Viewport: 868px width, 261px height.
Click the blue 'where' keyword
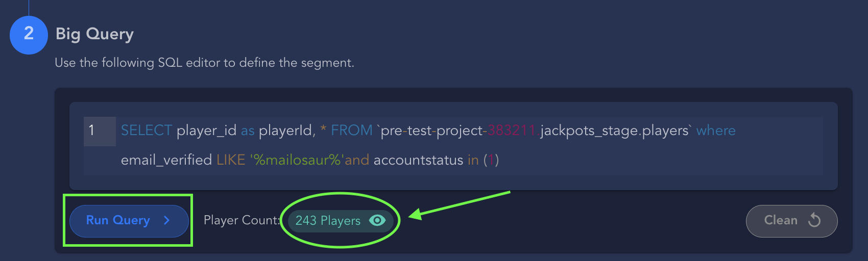pyautogui.click(x=716, y=130)
